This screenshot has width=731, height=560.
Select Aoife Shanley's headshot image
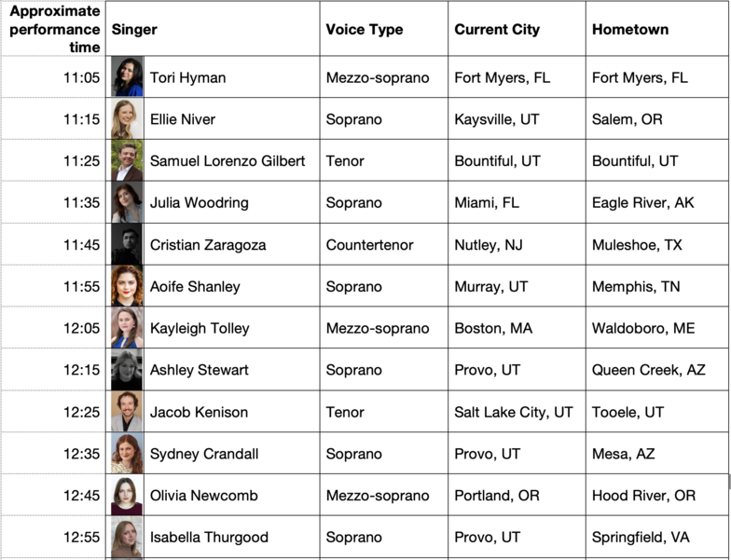pyautogui.click(x=127, y=286)
